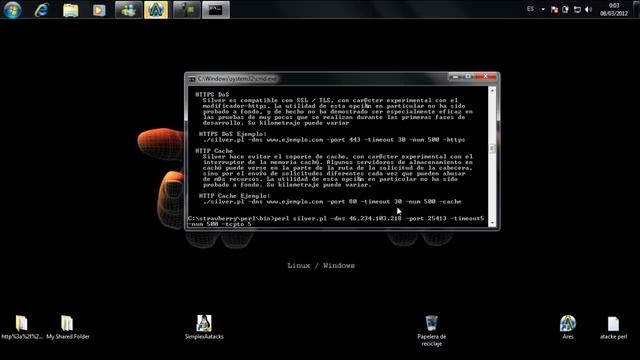Image resolution: width=640 pixels, height=360 pixels.
Task: Click the 'HTTP Cache Ejemplo:' line
Action: click(234, 196)
